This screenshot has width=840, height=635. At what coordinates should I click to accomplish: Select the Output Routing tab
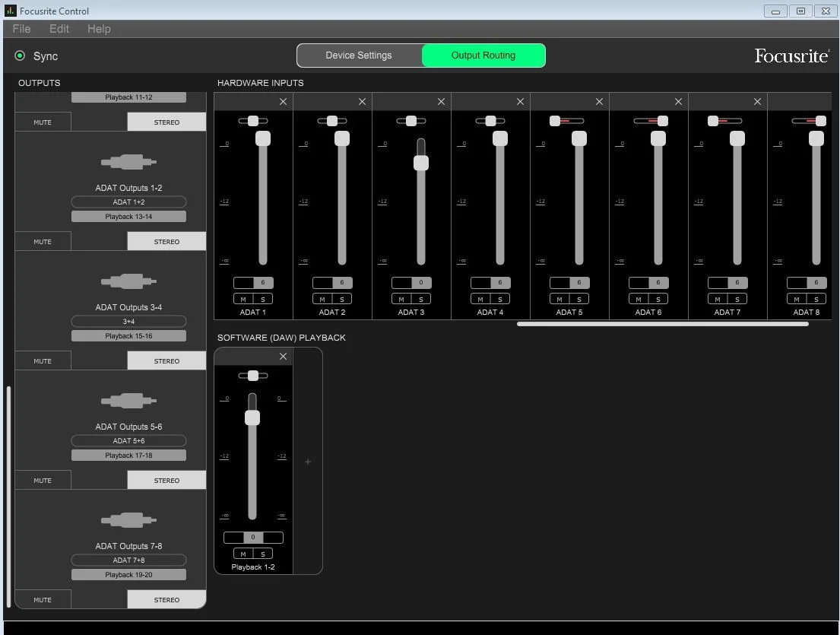point(483,56)
